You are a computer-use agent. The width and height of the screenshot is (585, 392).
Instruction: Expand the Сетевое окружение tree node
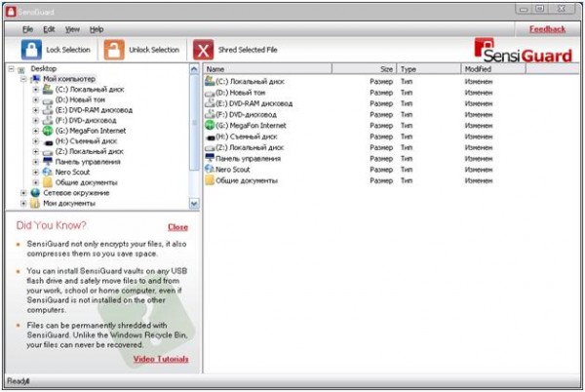pyautogui.click(x=23, y=193)
